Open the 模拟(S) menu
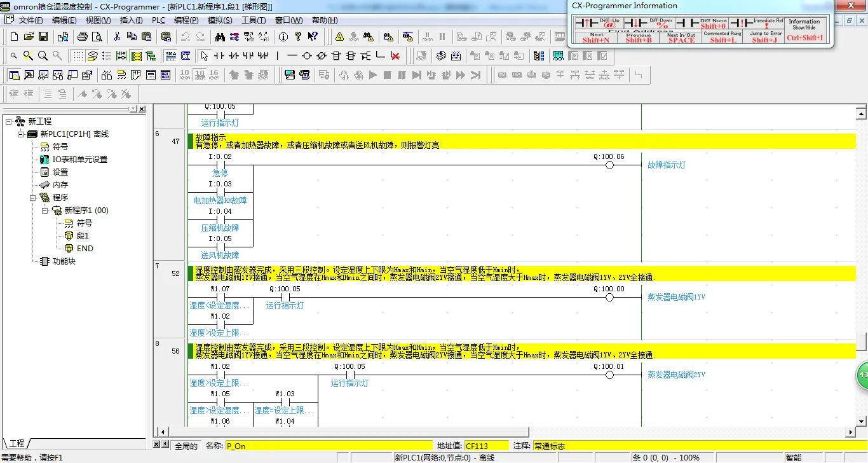This screenshot has width=868, height=463. (x=220, y=20)
